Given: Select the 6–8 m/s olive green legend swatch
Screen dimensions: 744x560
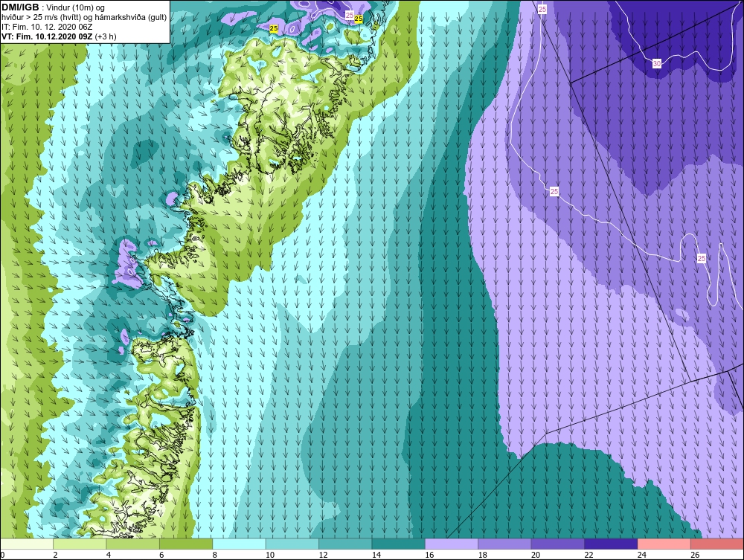Looking at the screenshot, I should pyautogui.click(x=186, y=544).
